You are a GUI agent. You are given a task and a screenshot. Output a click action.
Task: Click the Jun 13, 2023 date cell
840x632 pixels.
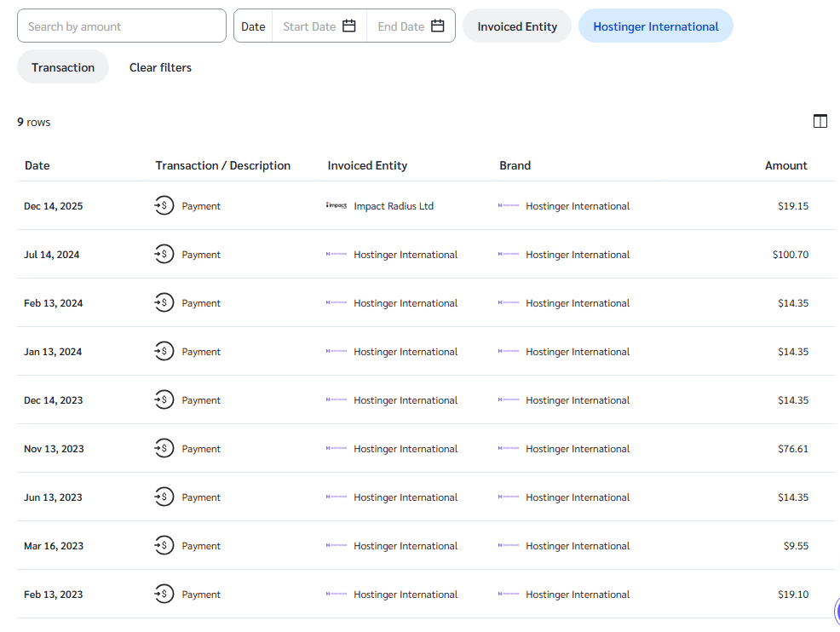click(53, 497)
